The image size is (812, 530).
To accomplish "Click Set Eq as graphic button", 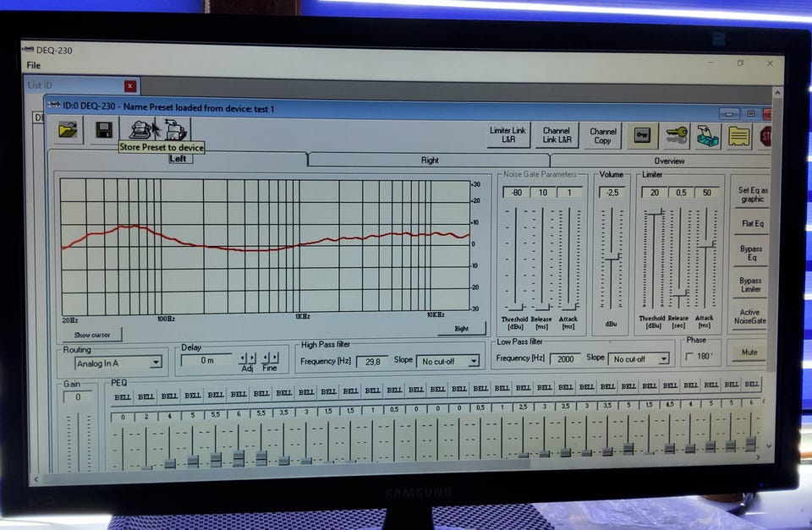I will pyautogui.click(x=752, y=194).
